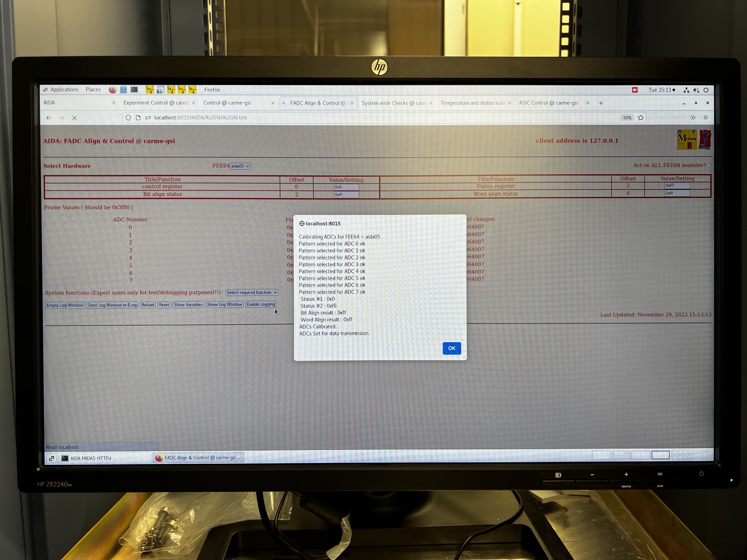Toggle Act on ALL FEE64 modules checkbox

click(x=708, y=165)
